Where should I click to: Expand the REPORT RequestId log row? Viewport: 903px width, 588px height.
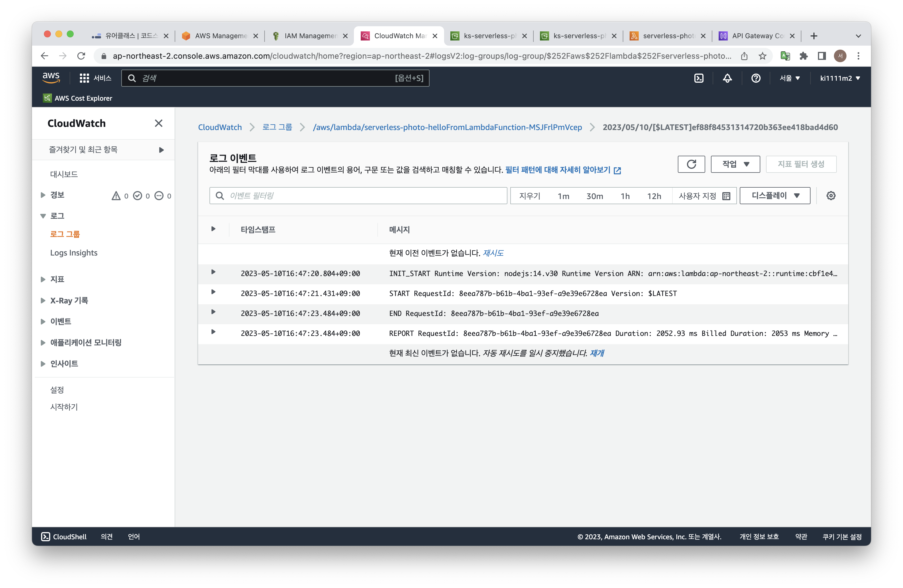[x=213, y=332]
